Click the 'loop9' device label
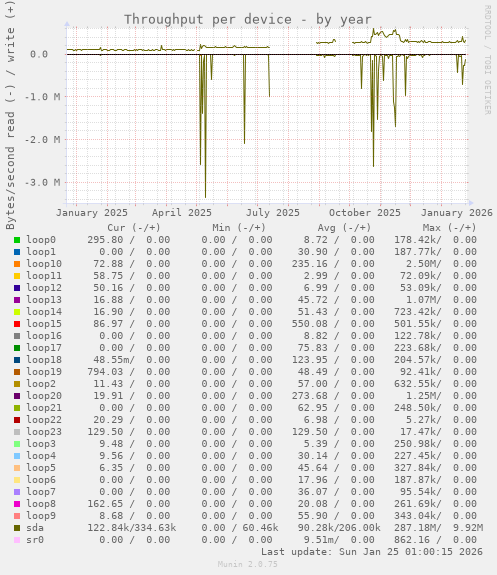The height and width of the screenshot is (575, 497). point(41,516)
